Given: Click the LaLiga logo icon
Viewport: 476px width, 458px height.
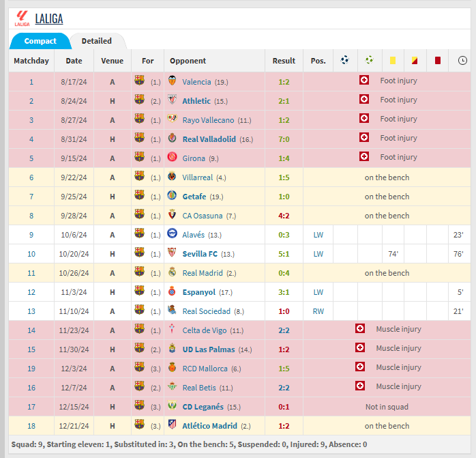Looking at the screenshot, I should click(x=22, y=18).
